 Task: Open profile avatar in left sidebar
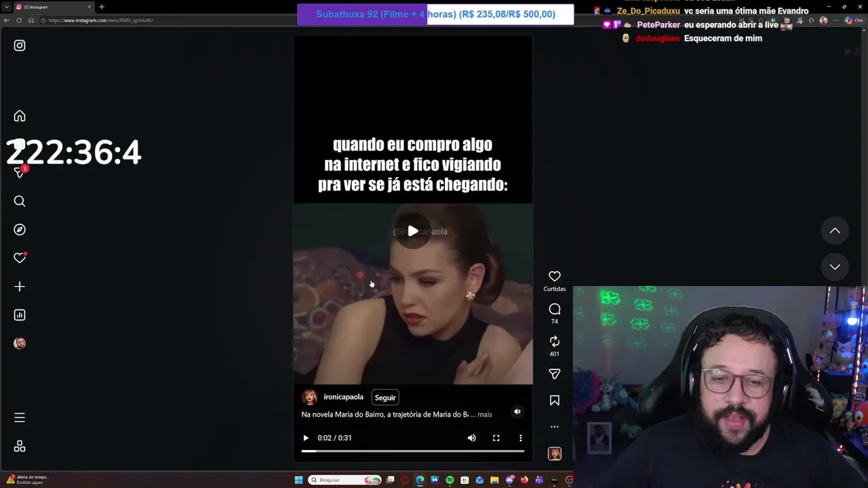click(20, 344)
